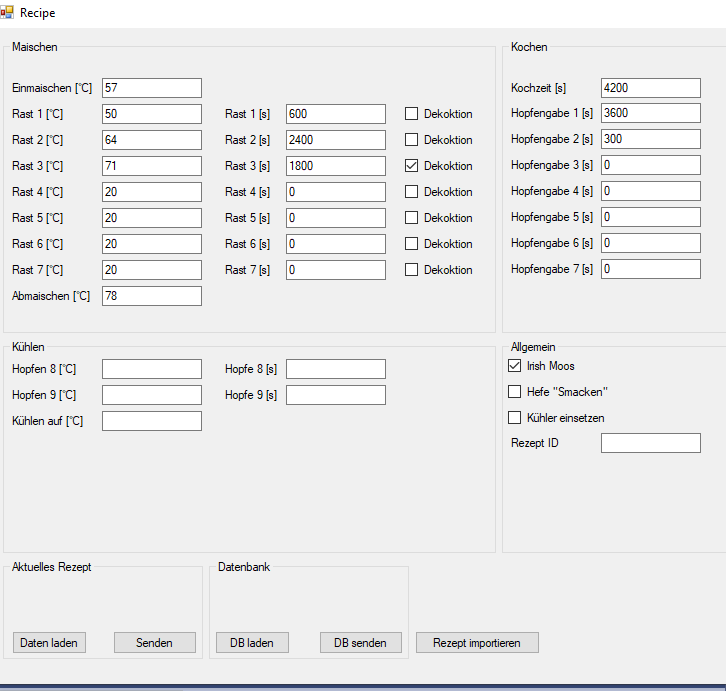The width and height of the screenshot is (726, 691).
Task: Enable the Hefe "Smacken" option
Action: click(515, 392)
